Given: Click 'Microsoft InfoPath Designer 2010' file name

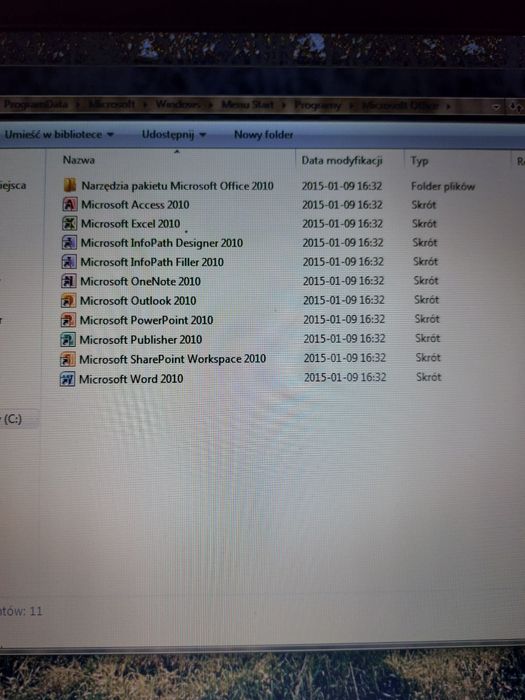Looking at the screenshot, I should 162,243.
